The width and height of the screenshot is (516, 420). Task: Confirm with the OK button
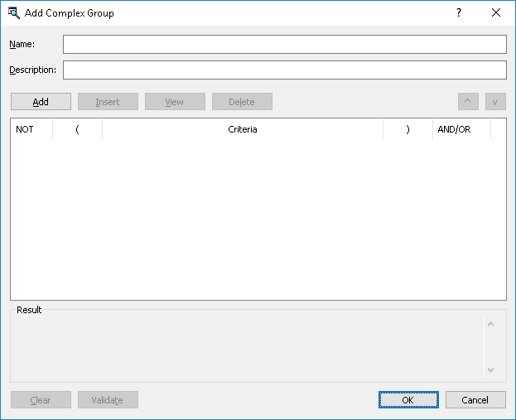coord(408,400)
